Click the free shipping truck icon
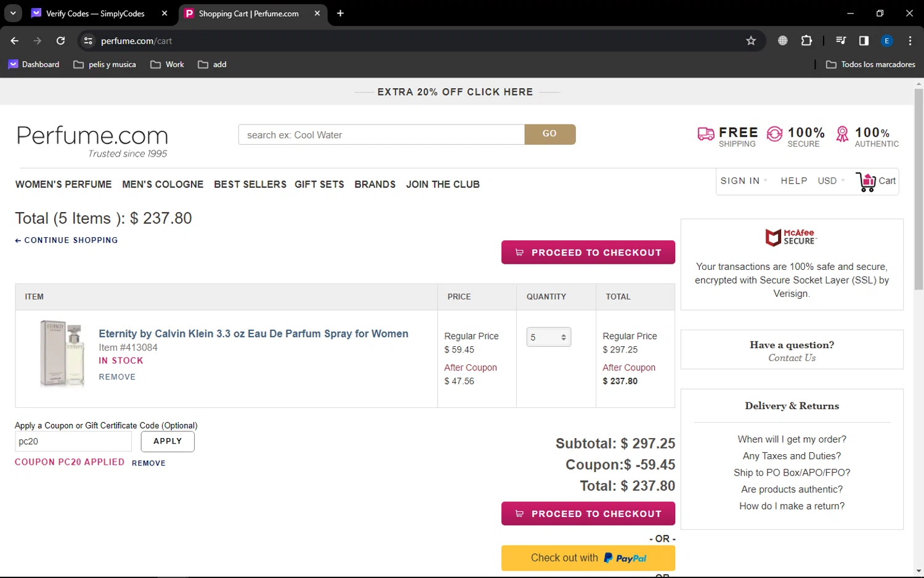Viewport: 924px width, 578px height. 705,134
